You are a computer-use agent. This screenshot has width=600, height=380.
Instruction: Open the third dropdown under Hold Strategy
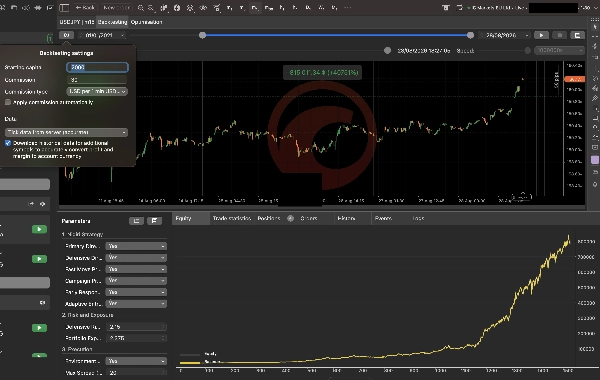(136, 269)
